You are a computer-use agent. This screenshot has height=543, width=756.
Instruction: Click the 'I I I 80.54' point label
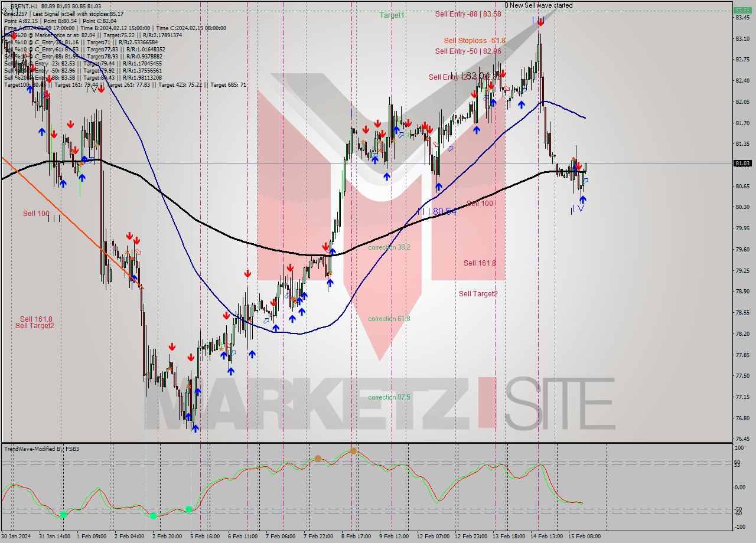pyautogui.click(x=436, y=211)
